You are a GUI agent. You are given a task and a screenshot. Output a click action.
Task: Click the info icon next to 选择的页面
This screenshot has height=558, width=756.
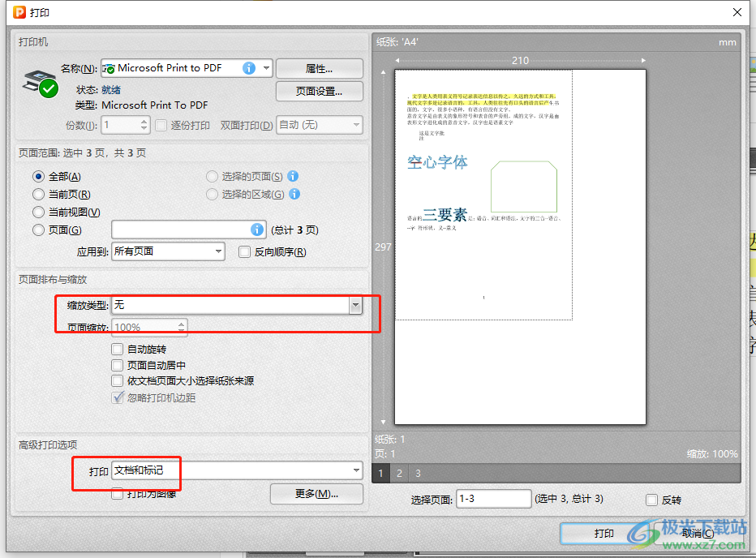(293, 176)
